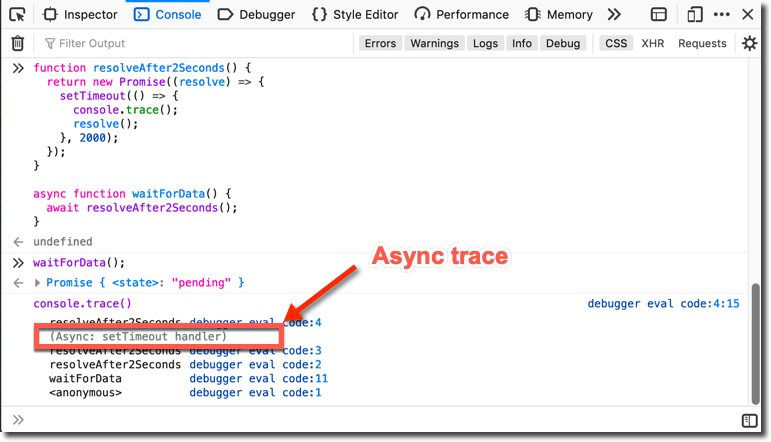
Task: Clear console output with trash icon
Action: 18,43
